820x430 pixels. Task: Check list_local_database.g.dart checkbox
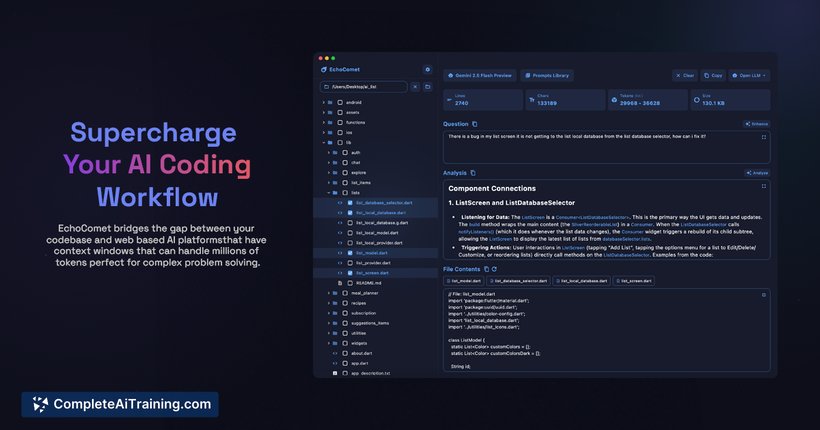350,223
